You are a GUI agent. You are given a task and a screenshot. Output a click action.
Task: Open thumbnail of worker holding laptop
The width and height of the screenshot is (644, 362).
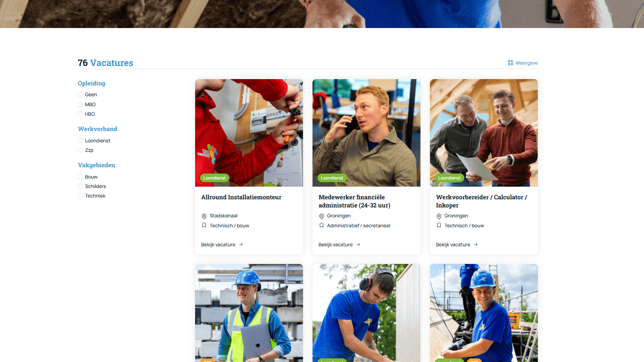pos(249,313)
